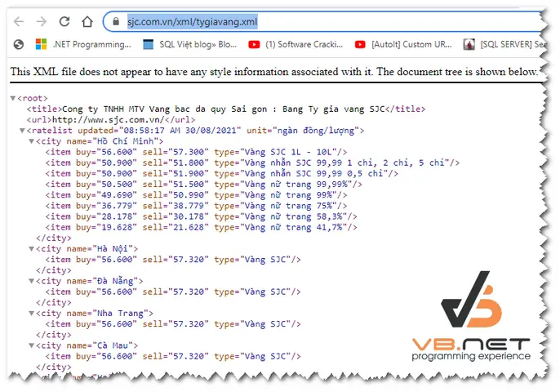The width and height of the screenshot is (560, 392).
Task: Collapse the Nha Trang city node
Action: click(31, 314)
